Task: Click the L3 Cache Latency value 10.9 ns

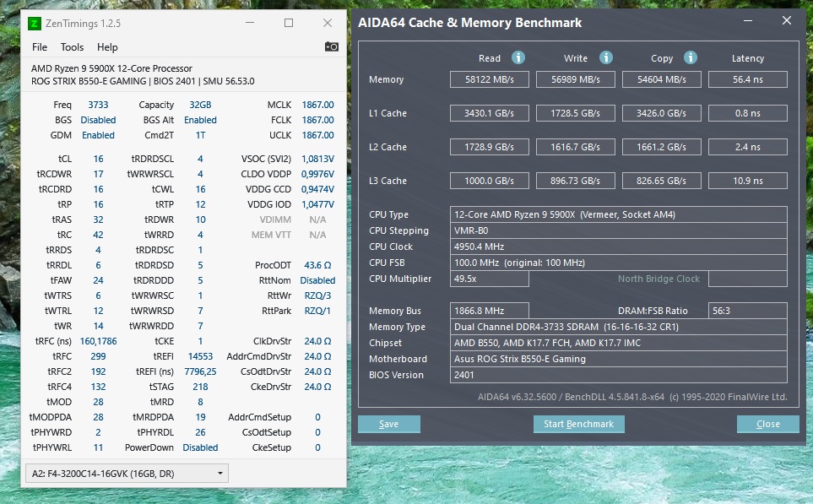Action: pyautogui.click(x=748, y=181)
